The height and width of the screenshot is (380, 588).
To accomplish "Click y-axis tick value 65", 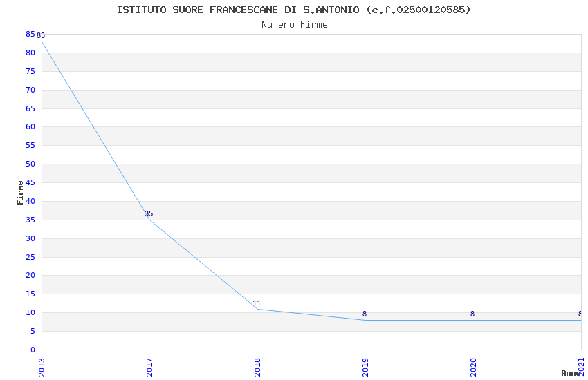I will pos(30,108).
